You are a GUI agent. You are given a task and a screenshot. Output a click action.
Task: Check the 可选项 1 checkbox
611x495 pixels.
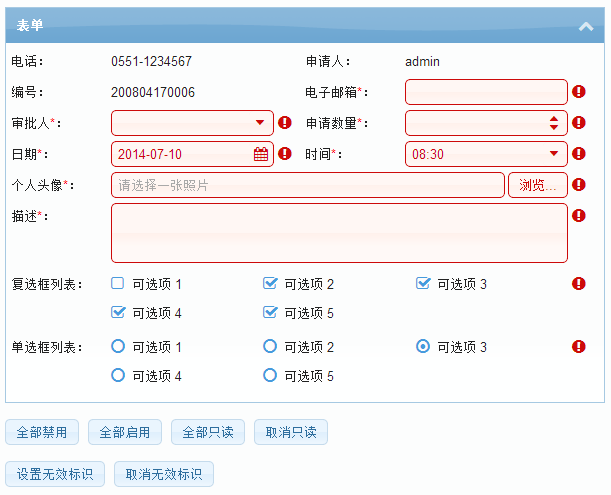(x=117, y=283)
